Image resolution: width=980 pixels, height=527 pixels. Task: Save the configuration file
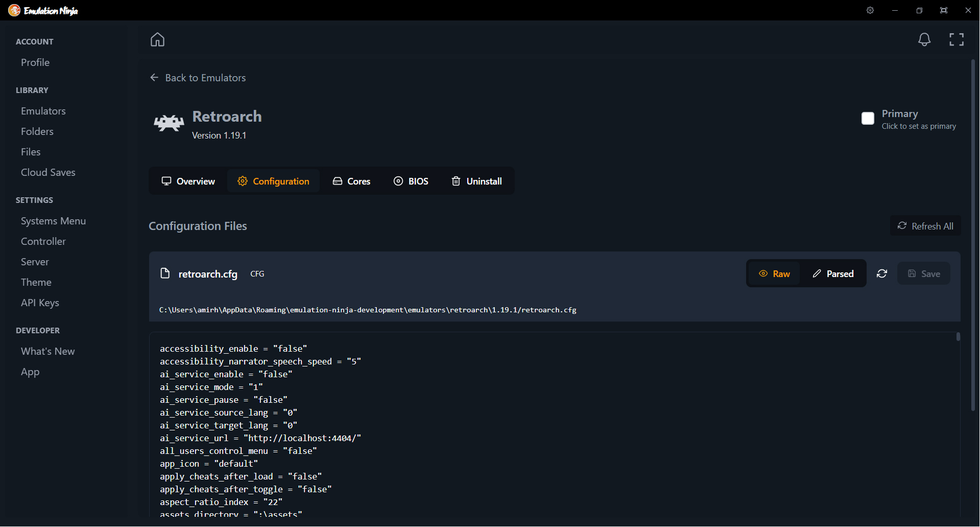[923, 273]
